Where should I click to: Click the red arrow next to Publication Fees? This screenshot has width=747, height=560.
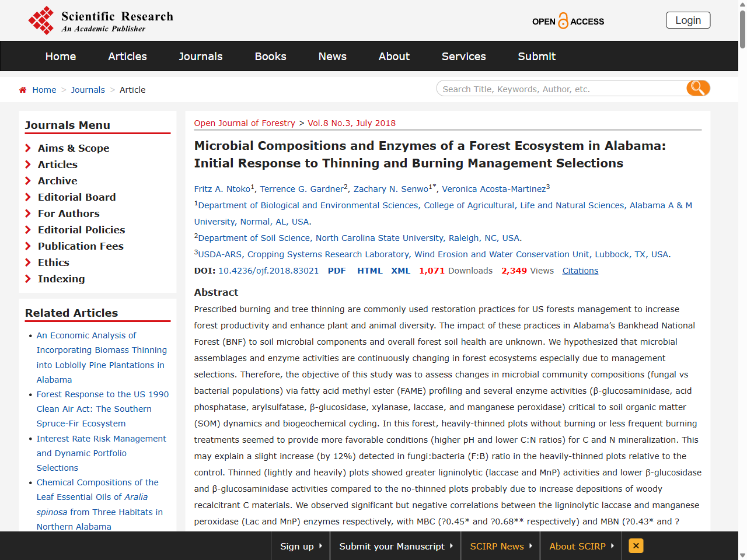27,246
